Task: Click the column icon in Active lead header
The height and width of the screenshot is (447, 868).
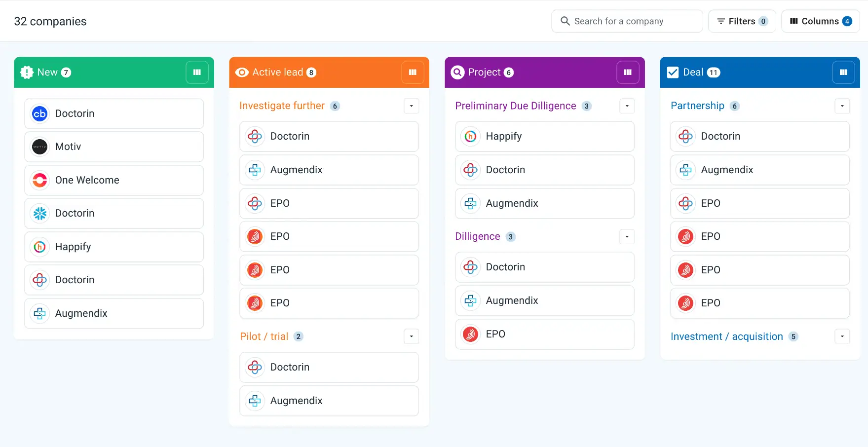Action: click(413, 73)
